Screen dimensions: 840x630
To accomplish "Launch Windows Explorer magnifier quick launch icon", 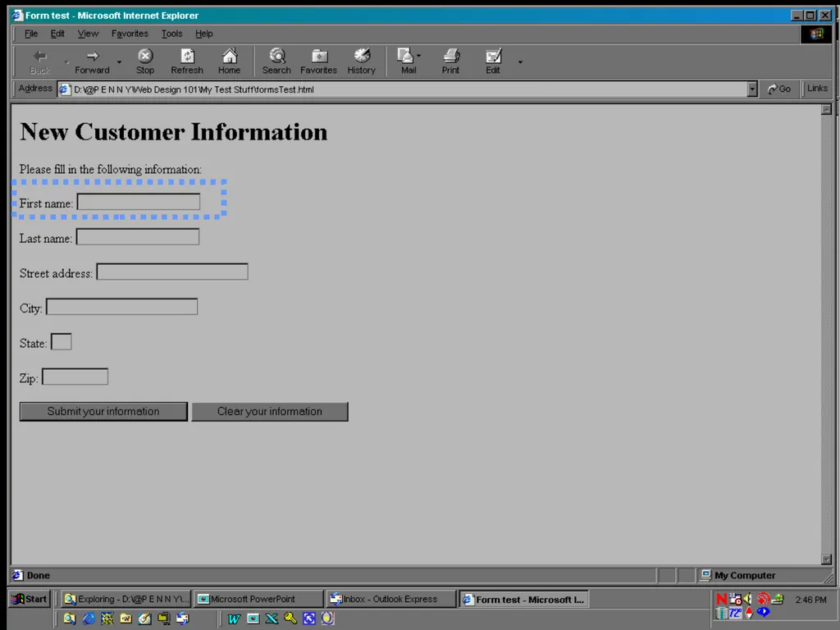I will coord(70,619).
